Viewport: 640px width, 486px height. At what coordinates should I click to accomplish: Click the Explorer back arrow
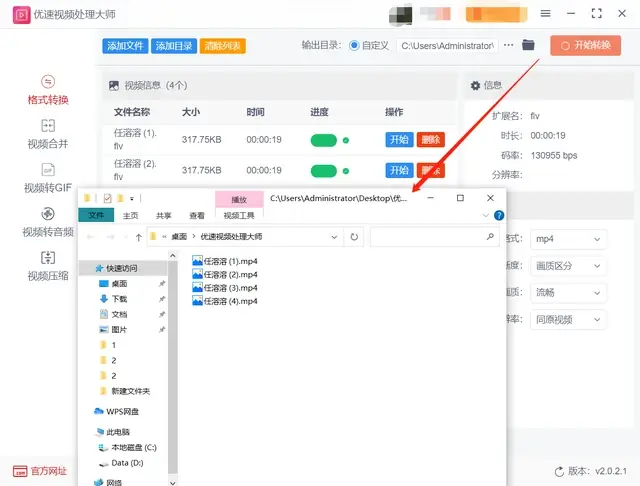tap(91, 237)
